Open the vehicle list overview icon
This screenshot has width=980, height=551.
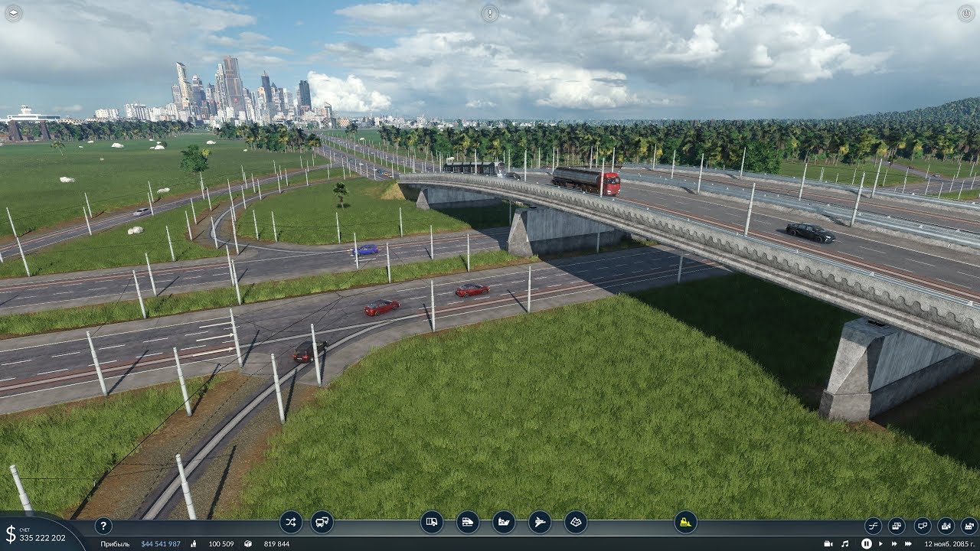(897, 526)
